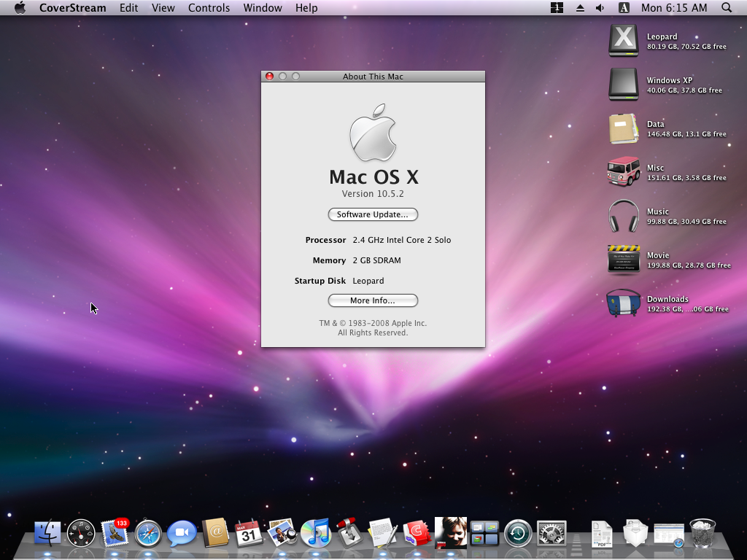Image resolution: width=747 pixels, height=560 pixels.
Task: Open the red C application in dock
Action: point(417,534)
